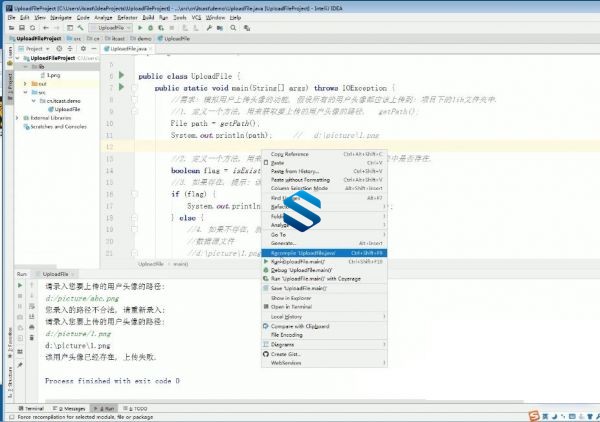
Task: Click the Search Everywhere magnifier icon
Action: 233,28
